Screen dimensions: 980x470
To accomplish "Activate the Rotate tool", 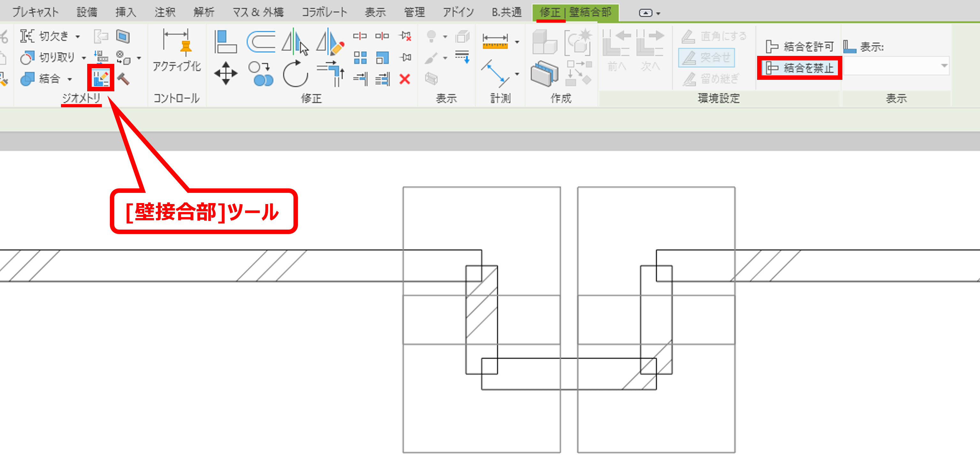I will (x=295, y=74).
